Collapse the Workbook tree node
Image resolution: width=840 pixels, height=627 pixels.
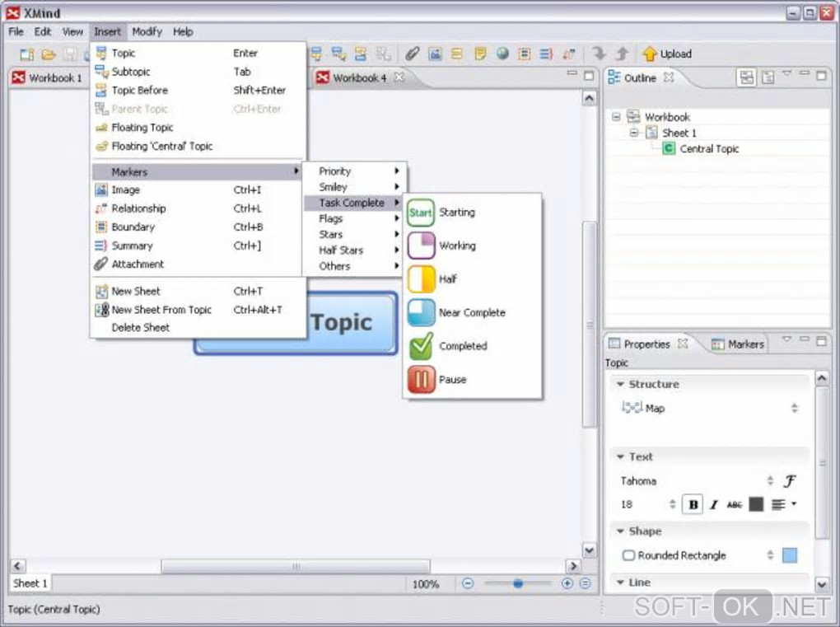(616, 117)
